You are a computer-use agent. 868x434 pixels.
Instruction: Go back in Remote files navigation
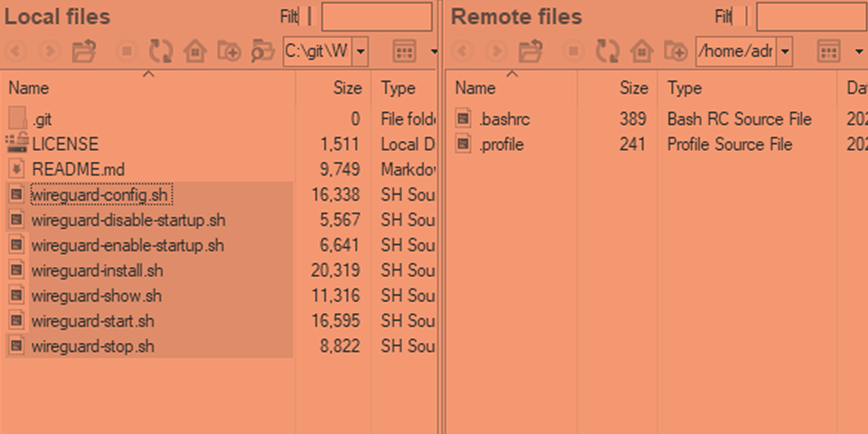[x=463, y=52]
